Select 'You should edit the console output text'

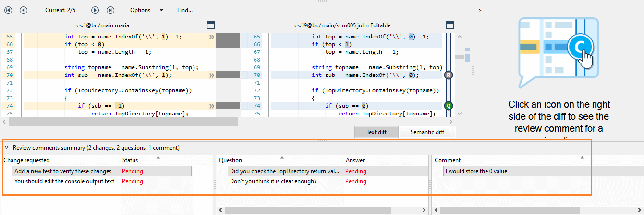64,181
